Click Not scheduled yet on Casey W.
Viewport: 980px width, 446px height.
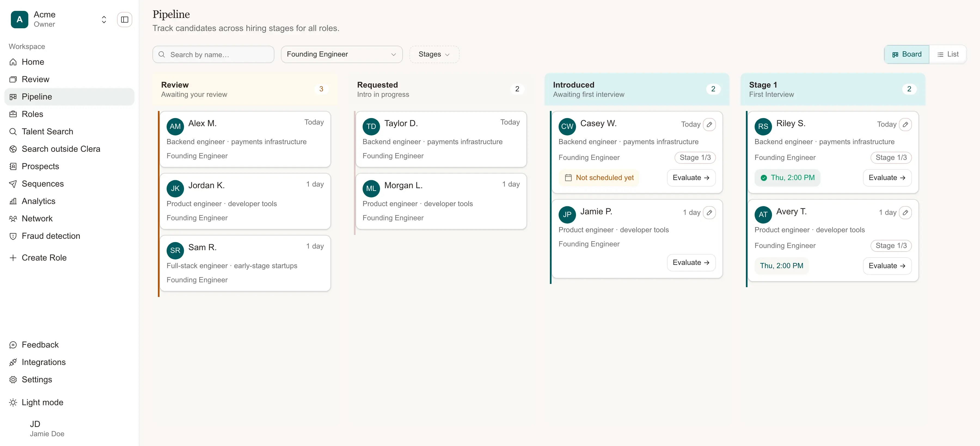click(599, 178)
